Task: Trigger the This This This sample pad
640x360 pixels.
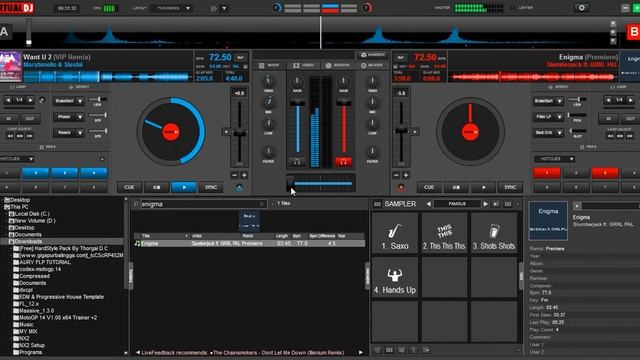Action: [444, 234]
